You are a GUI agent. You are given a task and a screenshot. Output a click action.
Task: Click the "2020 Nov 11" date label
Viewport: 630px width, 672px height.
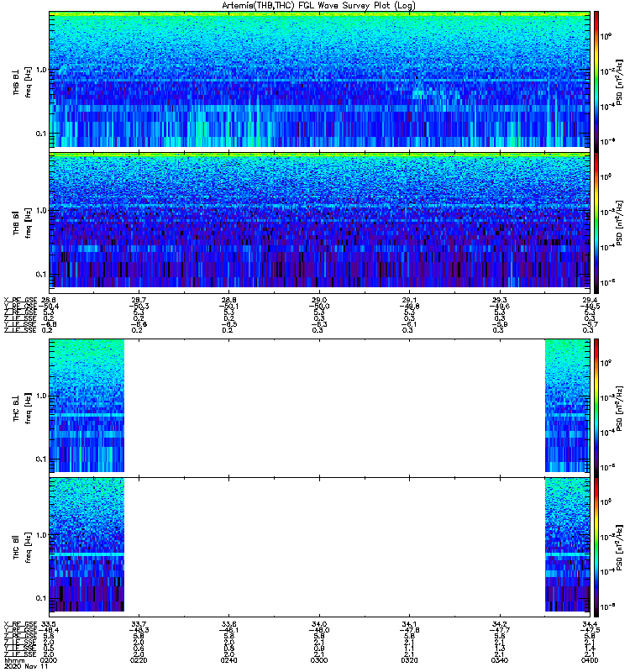click(x=27, y=666)
